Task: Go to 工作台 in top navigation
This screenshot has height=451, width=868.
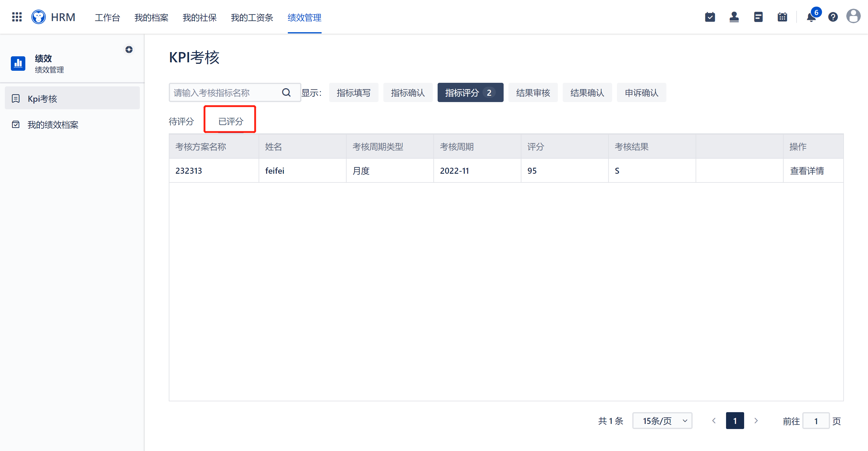Action: (x=107, y=17)
